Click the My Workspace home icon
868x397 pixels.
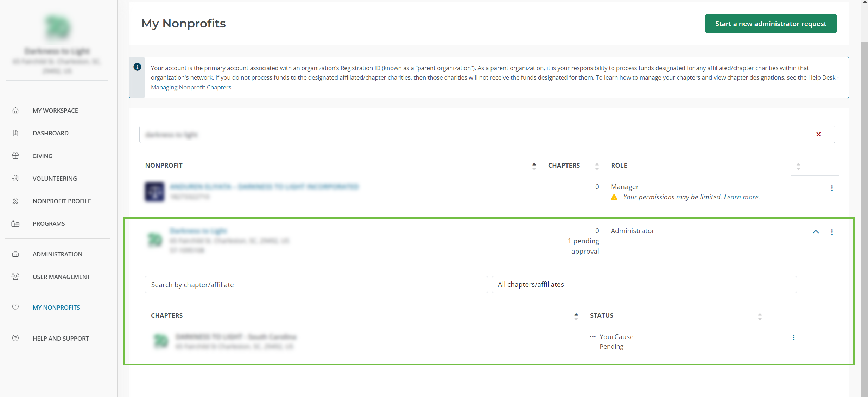pos(15,111)
